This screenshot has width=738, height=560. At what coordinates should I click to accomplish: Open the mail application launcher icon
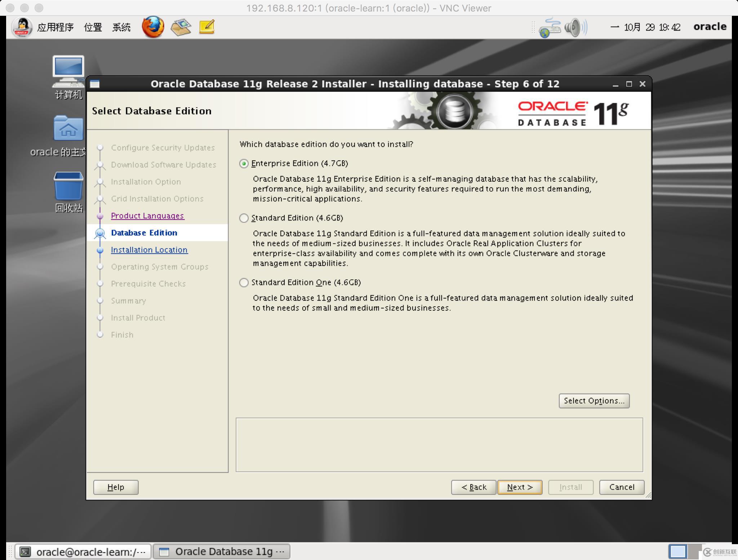point(181,27)
